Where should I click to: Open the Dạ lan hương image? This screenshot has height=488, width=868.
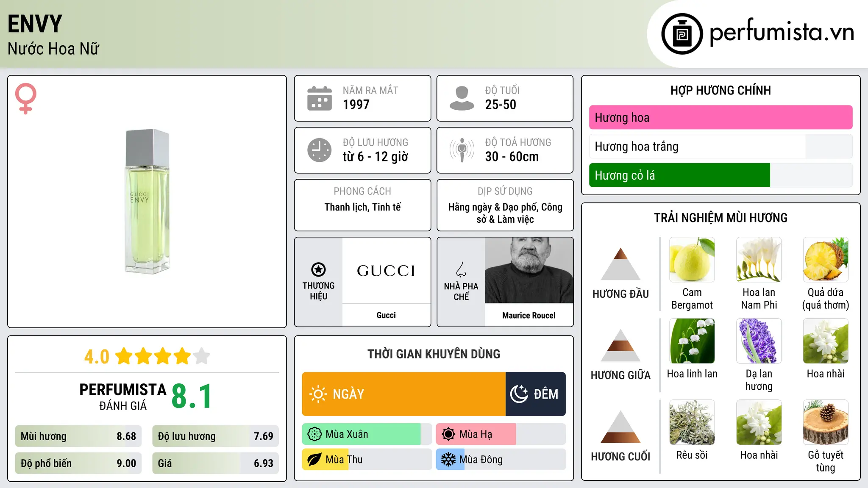click(759, 341)
